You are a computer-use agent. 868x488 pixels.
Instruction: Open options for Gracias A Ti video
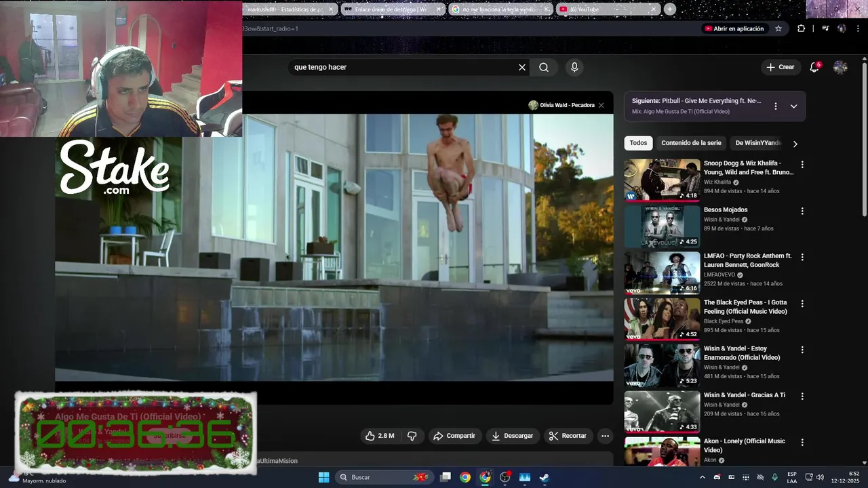(802, 396)
